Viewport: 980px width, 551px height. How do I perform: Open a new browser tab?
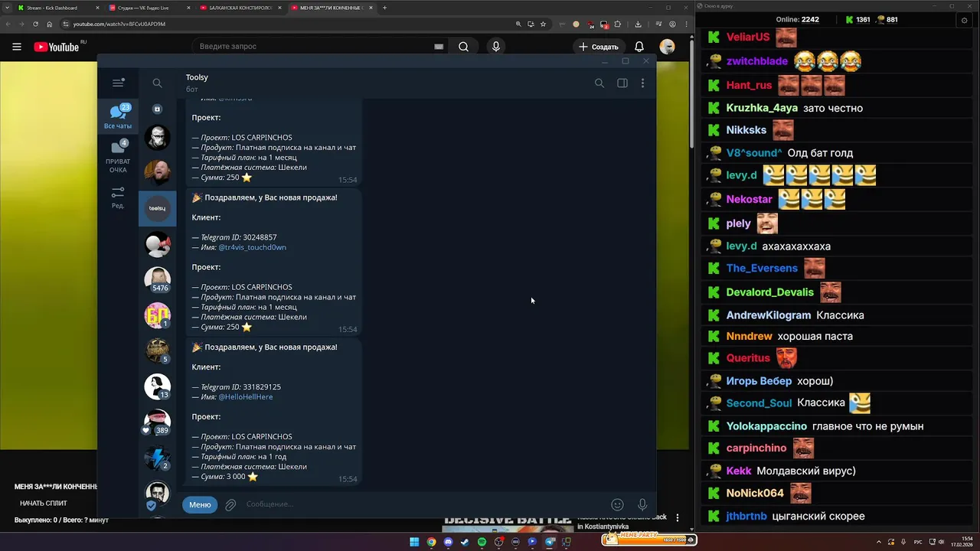point(384,8)
